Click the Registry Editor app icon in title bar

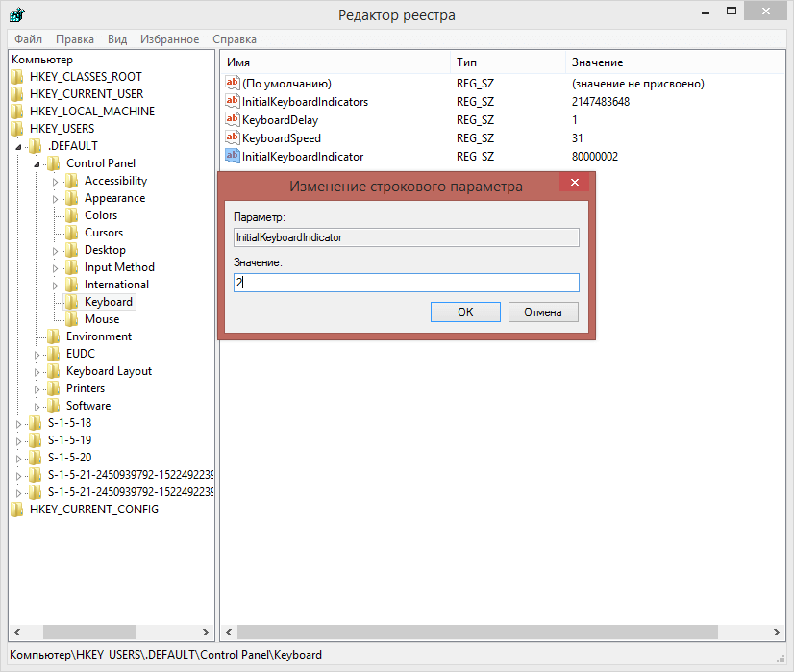pos(16,15)
